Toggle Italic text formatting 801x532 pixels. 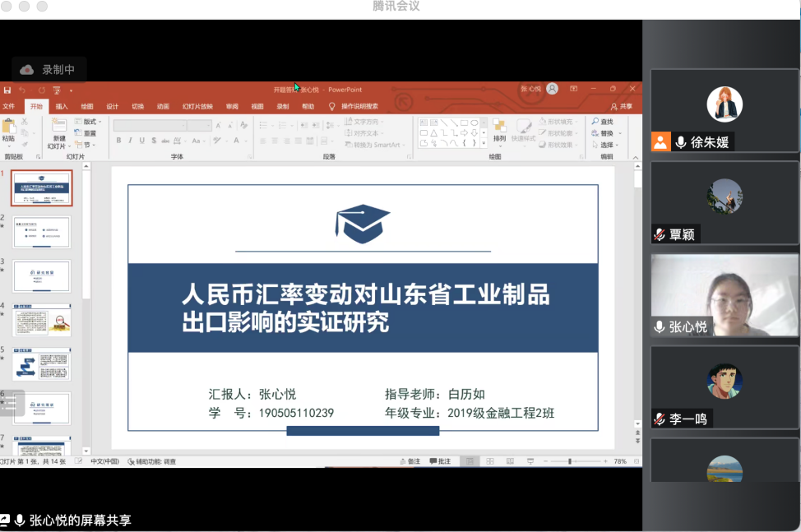point(130,141)
